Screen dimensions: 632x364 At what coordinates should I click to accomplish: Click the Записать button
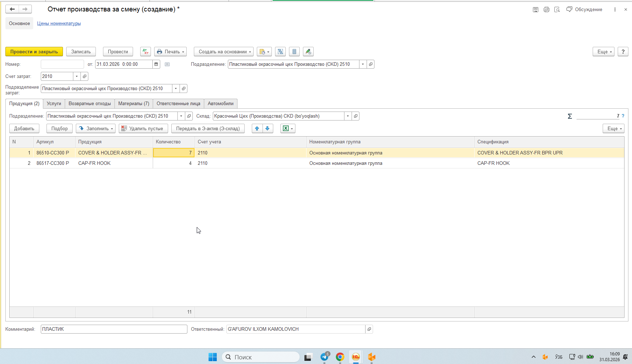tap(81, 51)
